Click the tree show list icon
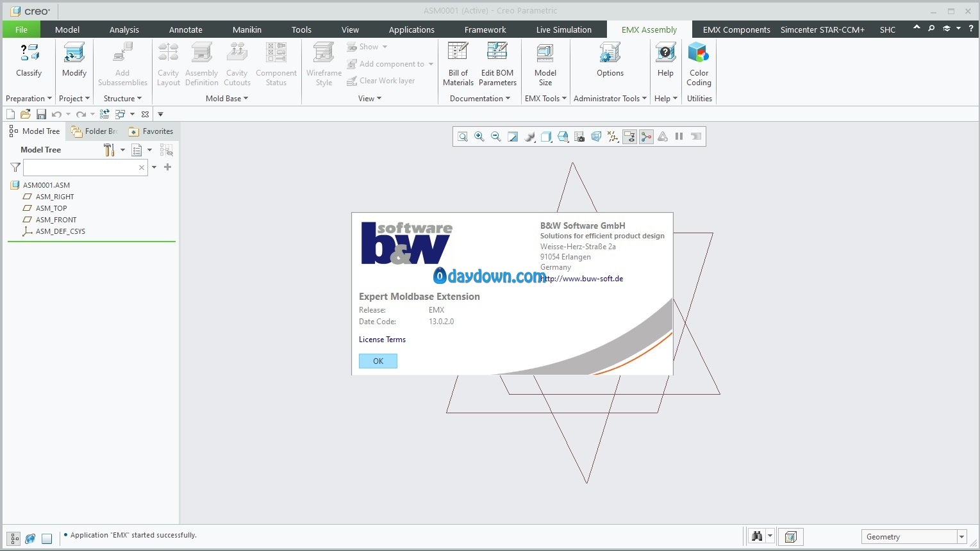Viewport: 980px width, 551px height. click(x=137, y=150)
